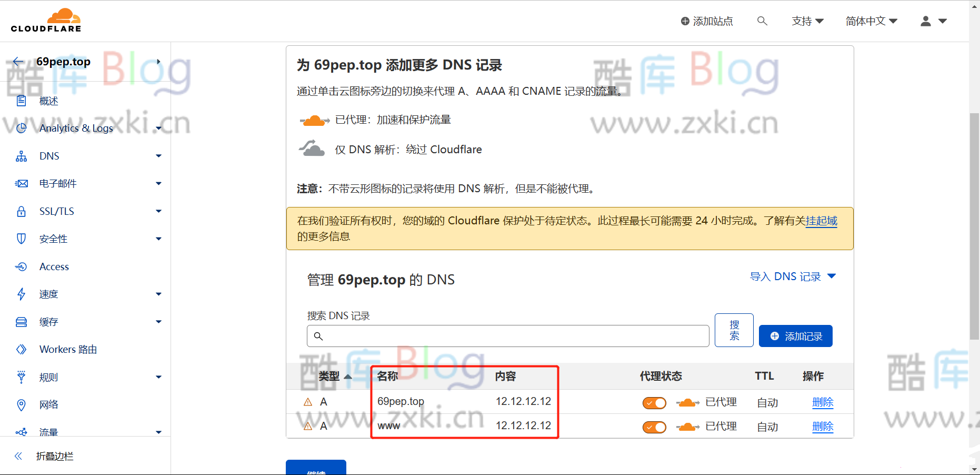Screen dimensions: 980x475
Task: Click the search magnifier in top navigation
Action: tap(762, 21)
